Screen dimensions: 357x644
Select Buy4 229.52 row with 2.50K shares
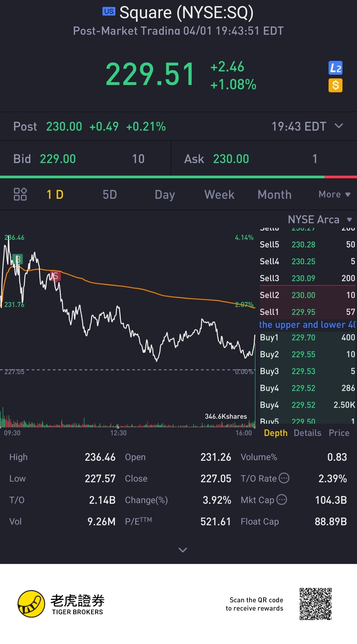click(x=307, y=405)
